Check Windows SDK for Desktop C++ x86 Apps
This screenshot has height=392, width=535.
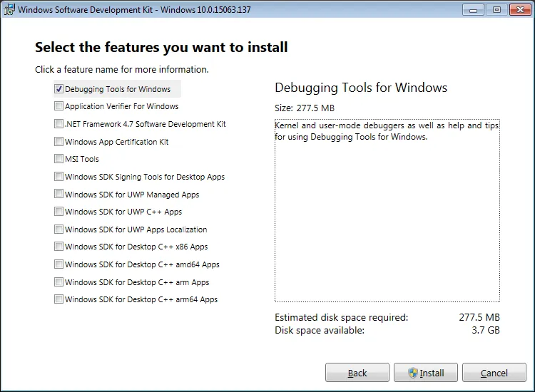[58, 247]
